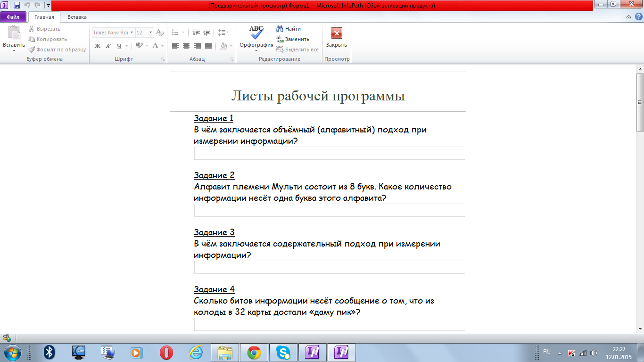Click the line spacing icon

pyautogui.click(x=222, y=33)
